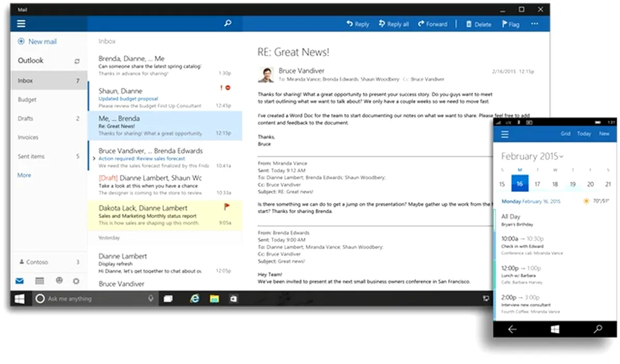The height and width of the screenshot is (364, 620).
Task: Open Dakota Lack monthly status report email
Action: [165, 215]
